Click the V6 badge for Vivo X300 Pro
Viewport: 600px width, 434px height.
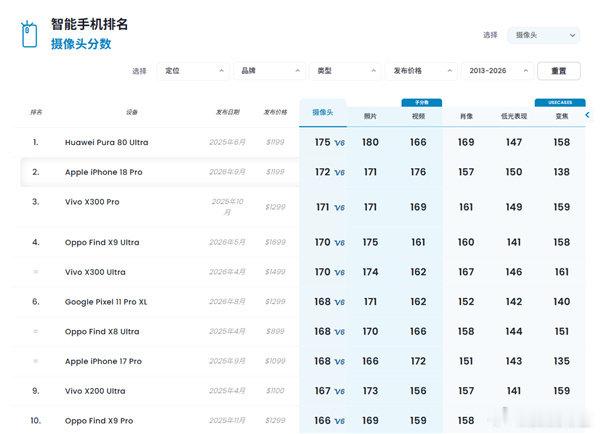339,208
